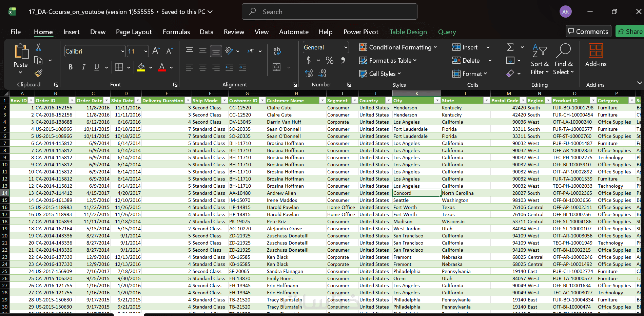Click the AutoSum sigma icon

click(510, 47)
